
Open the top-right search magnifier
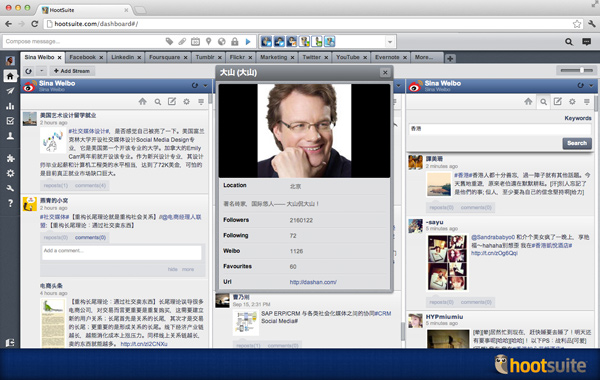point(569,41)
